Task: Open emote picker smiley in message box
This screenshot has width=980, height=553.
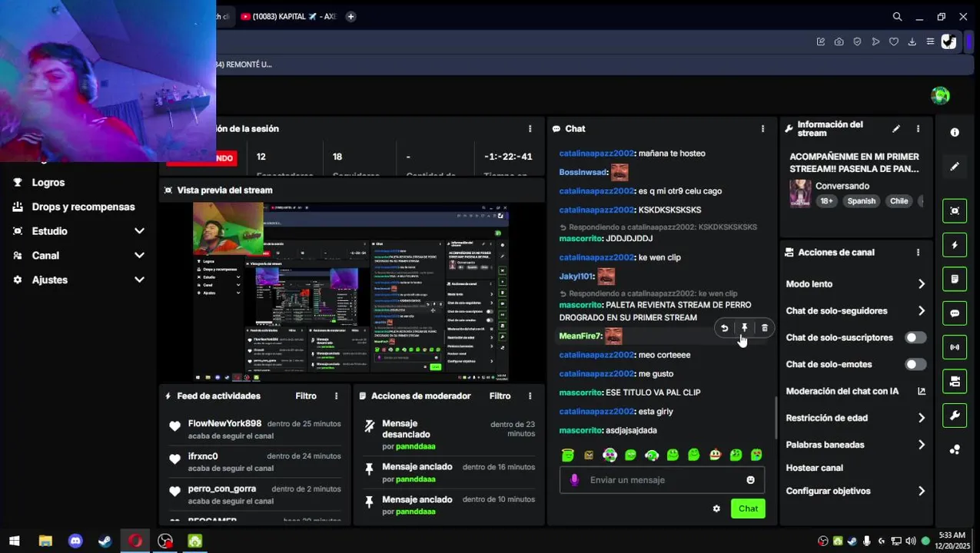Action: (x=750, y=480)
